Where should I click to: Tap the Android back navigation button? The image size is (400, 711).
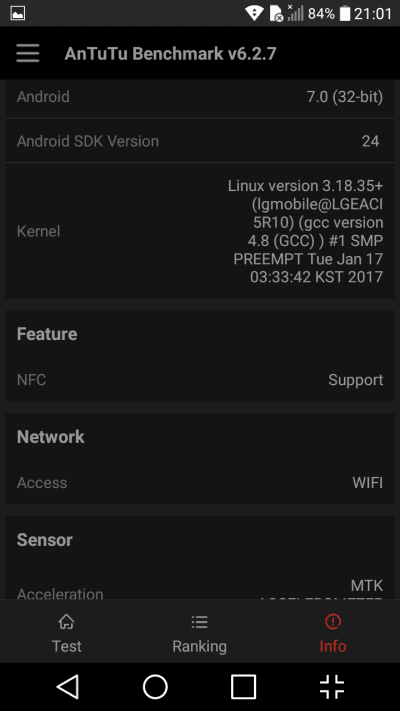pyautogui.click(x=68, y=687)
